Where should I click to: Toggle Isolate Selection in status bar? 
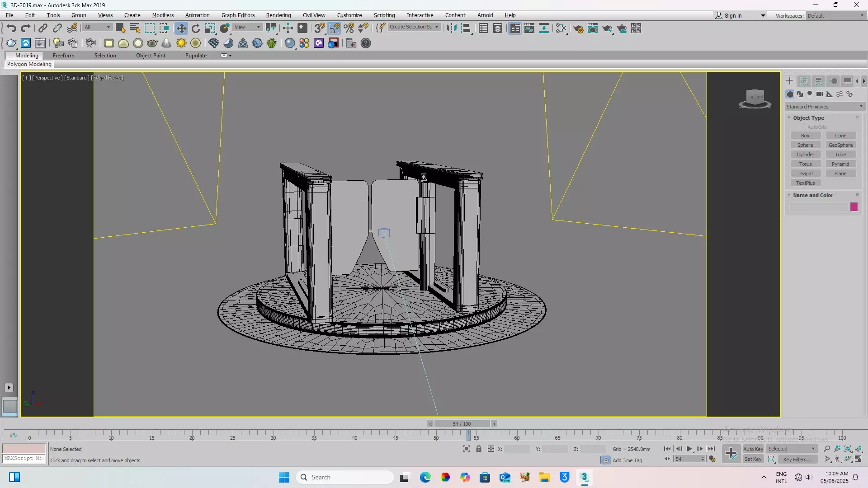[x=467, y=449]
